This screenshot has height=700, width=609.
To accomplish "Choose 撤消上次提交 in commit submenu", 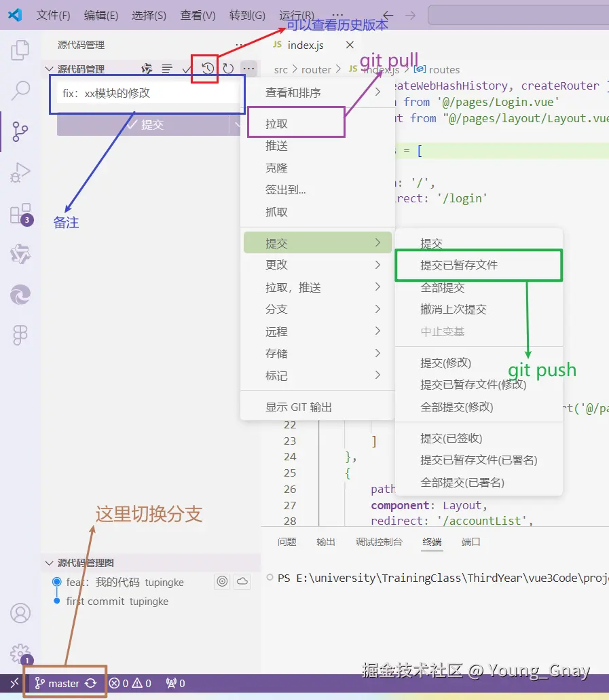I will [x=479, y=310].
